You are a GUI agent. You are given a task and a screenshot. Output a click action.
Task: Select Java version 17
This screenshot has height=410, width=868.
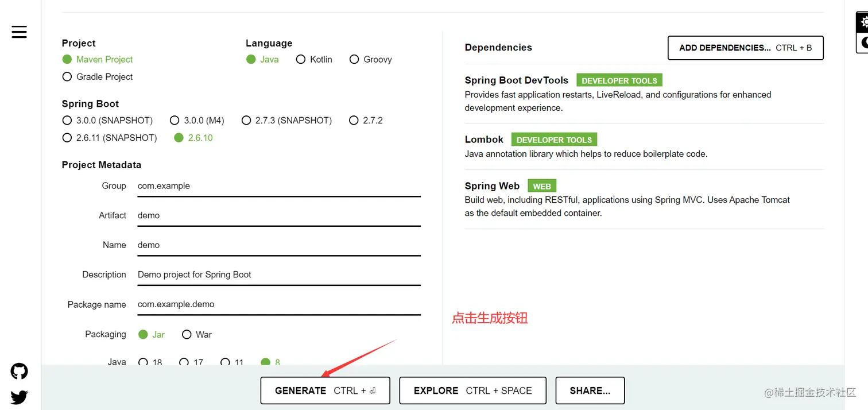[x=191, y=362]
